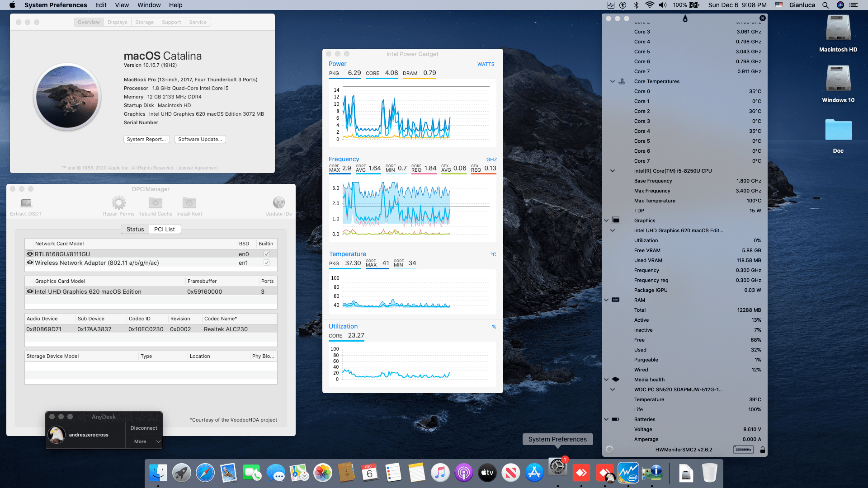
Task: Click eye icon for Wireless Network Adapter
Action: (x=30, y=263)
